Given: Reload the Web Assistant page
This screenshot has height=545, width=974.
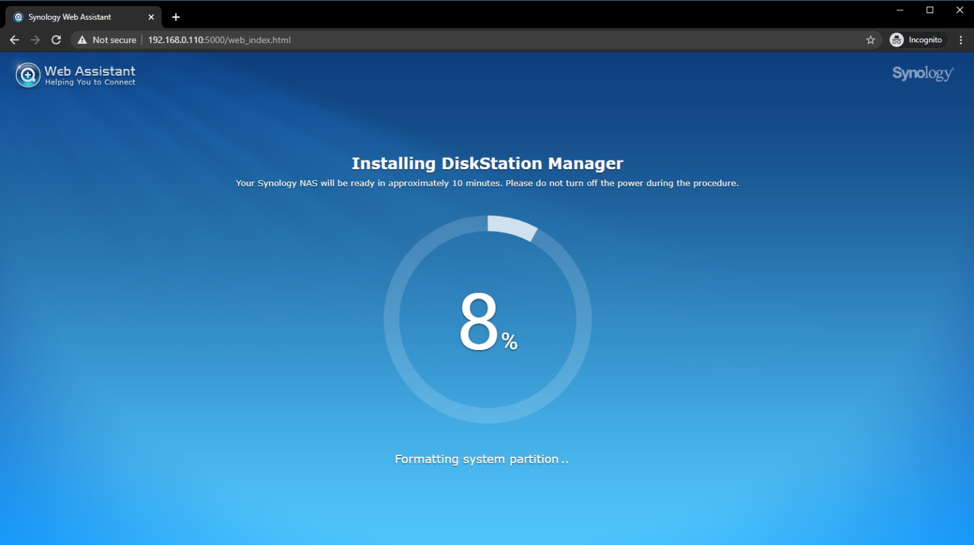Looking at the screenshot, I should pyautogui.click(x=56, y=40).
